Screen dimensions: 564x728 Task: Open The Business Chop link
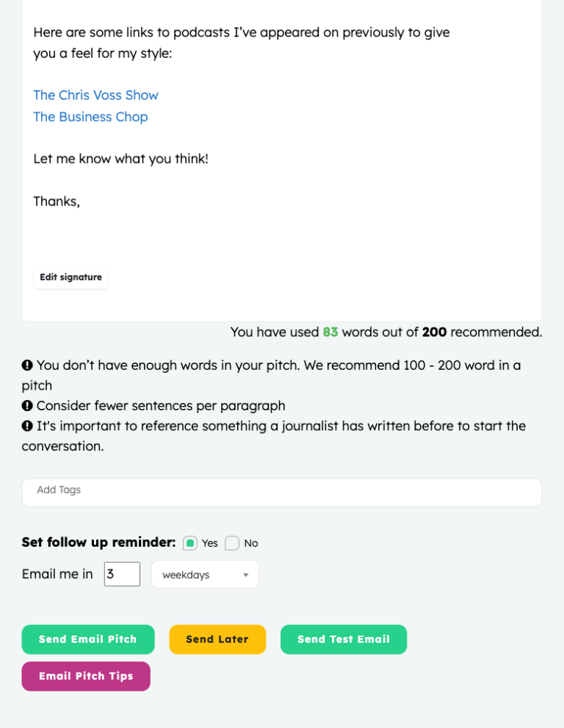(x=90, y=117)
